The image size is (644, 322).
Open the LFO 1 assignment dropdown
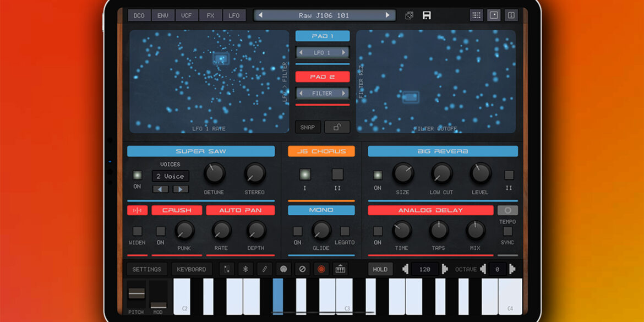point(323,52)
